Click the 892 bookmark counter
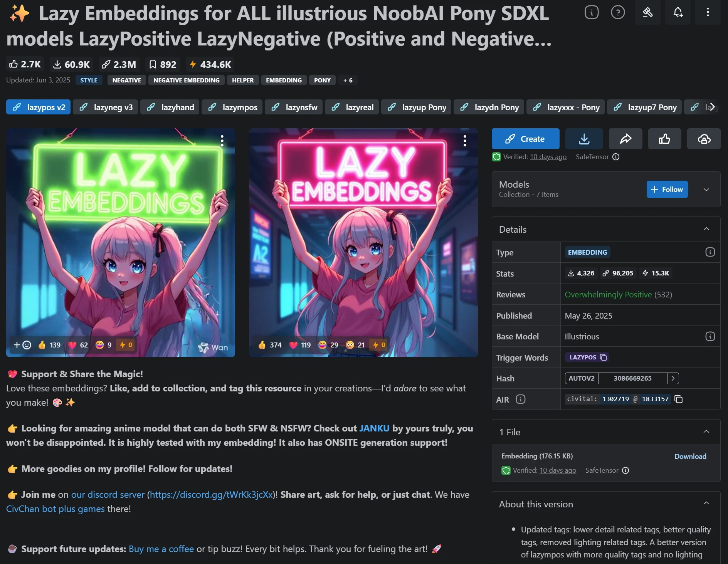 163,64
